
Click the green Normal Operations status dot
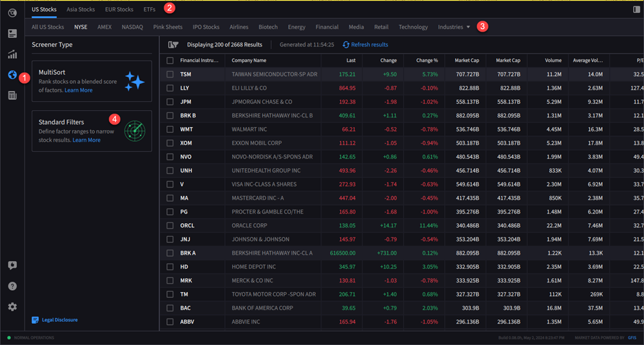[9, 338]
